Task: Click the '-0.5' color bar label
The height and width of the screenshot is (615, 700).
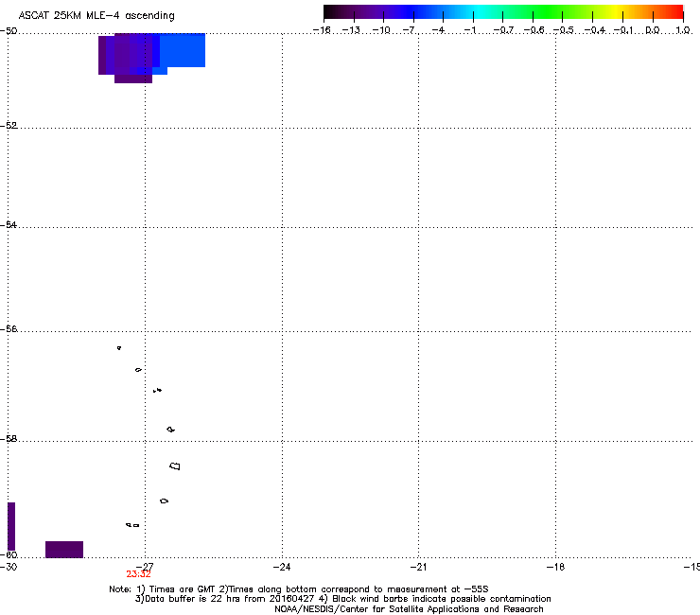Action: [x=564, y=30]
